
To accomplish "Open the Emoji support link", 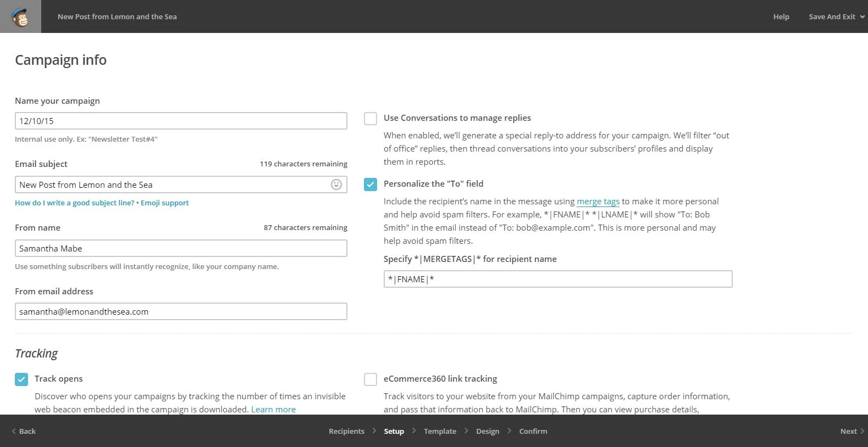I will tap(164, 203).
